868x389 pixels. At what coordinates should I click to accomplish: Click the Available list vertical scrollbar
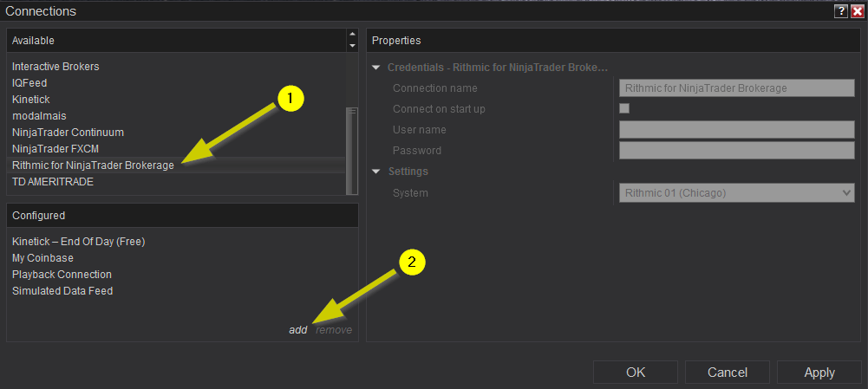351,151
